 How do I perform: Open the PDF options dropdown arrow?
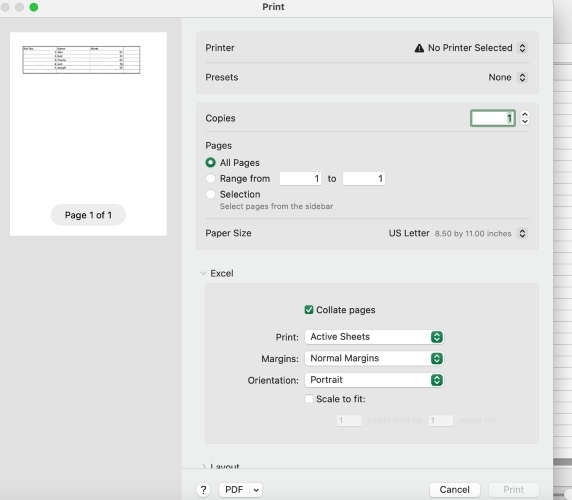256,490
